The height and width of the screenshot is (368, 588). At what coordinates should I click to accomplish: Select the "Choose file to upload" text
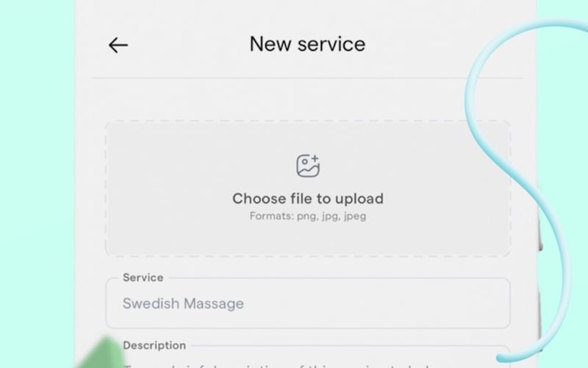click(x=308, y=199)
